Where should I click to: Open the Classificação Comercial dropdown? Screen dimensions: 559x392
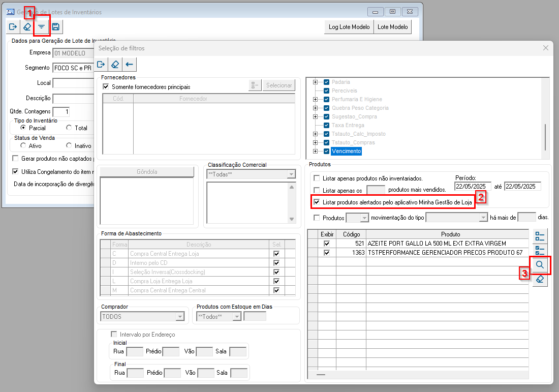click(291, 174)
